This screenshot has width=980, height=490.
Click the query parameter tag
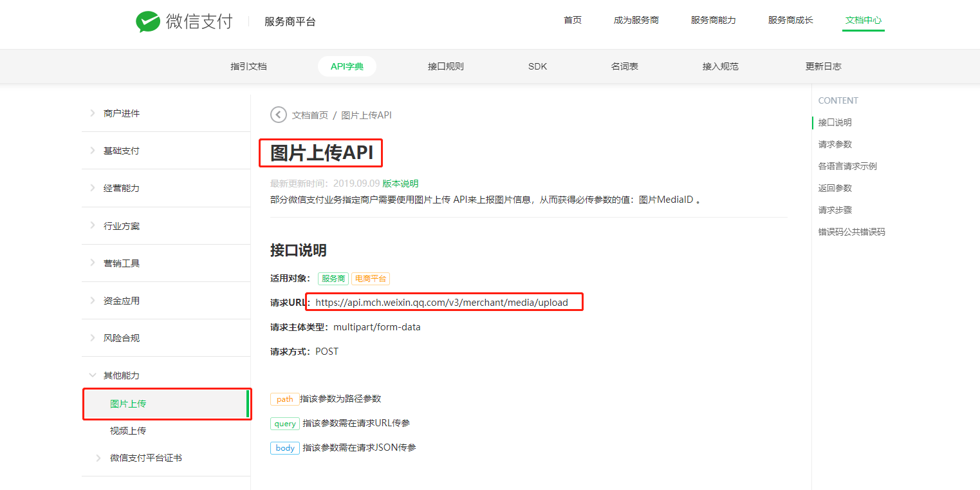click(285, 424)
